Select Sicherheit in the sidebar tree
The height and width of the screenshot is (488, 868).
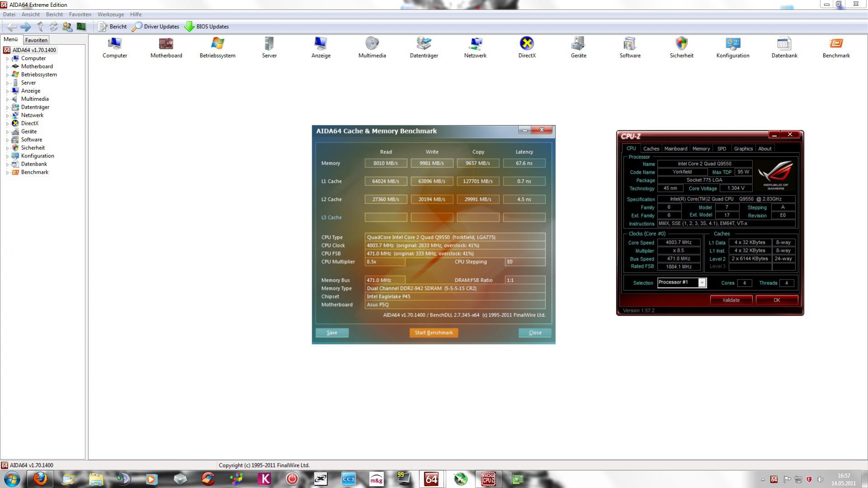[x=33, y=148]
